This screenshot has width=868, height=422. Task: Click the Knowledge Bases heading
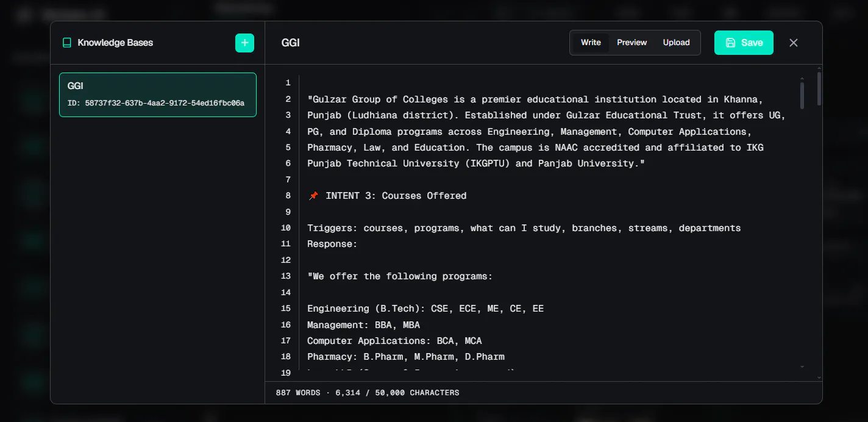coord(115,43)
